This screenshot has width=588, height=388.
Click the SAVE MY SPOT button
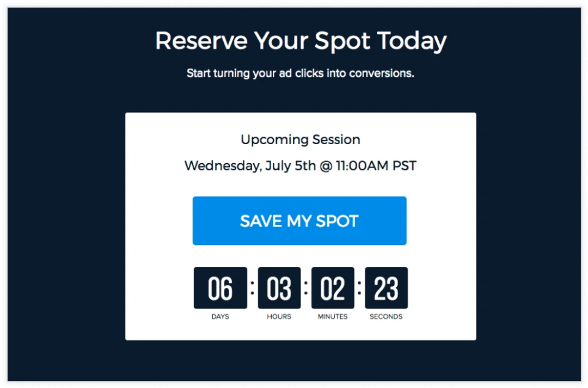coord(299,220)
